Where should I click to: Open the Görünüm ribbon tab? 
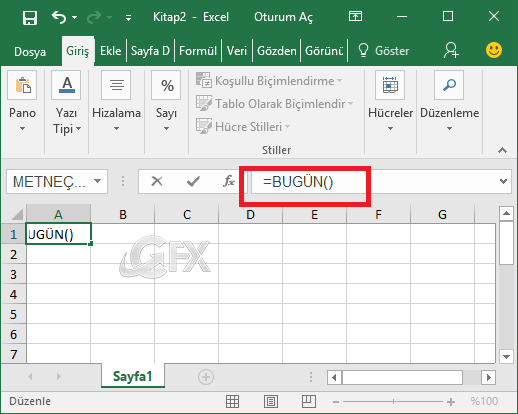[324, 51]
